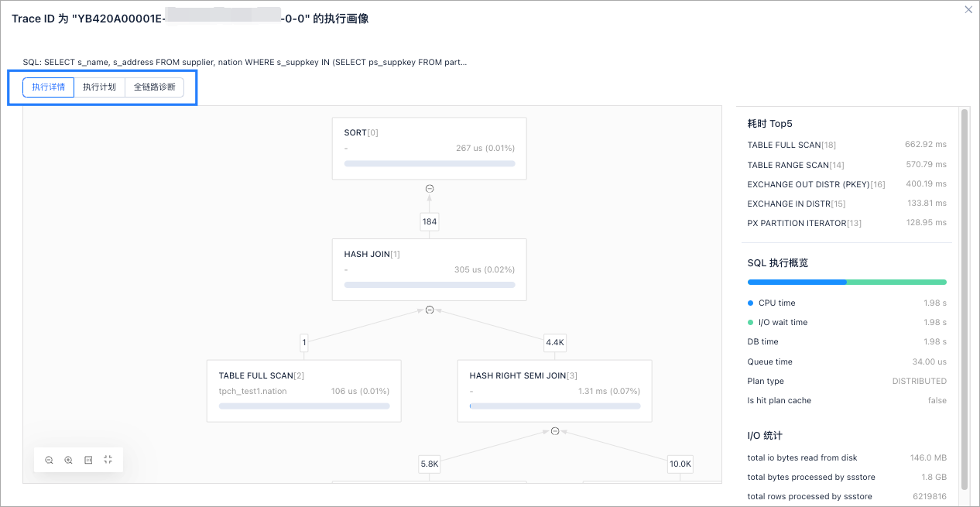Click total rows processed by ssstore row
This screenshot has height=507, width=980.
tap(847, 496)
